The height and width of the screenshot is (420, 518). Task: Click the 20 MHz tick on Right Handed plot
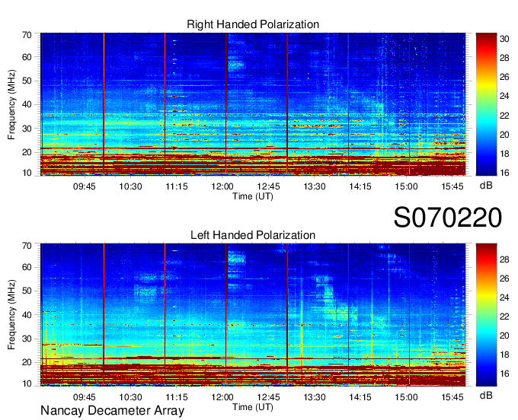27,152
